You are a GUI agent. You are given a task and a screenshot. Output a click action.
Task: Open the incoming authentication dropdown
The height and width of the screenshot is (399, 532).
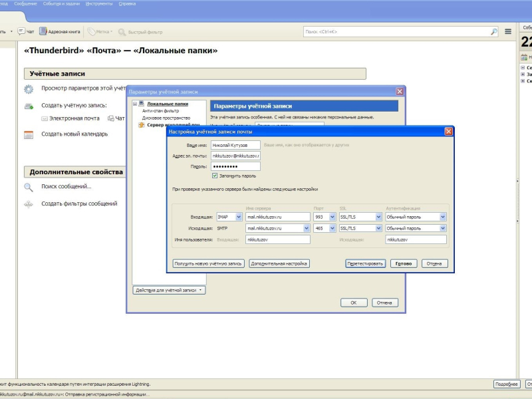443,217
